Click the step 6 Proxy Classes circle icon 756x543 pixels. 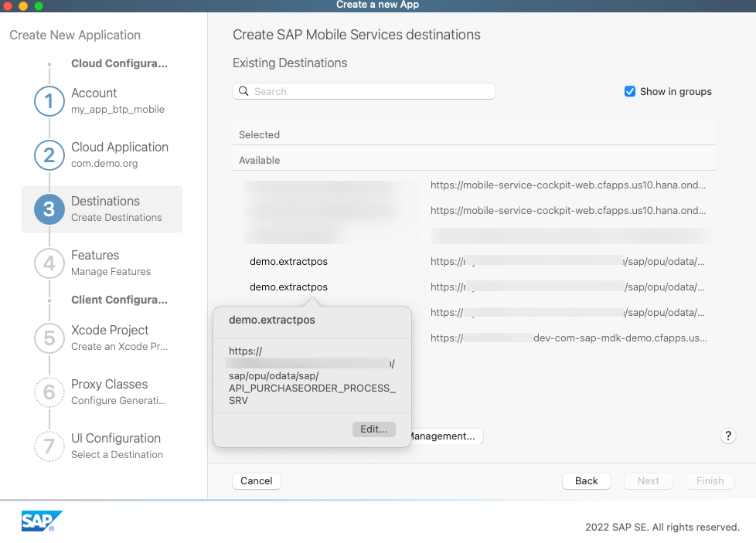(49, 392)
